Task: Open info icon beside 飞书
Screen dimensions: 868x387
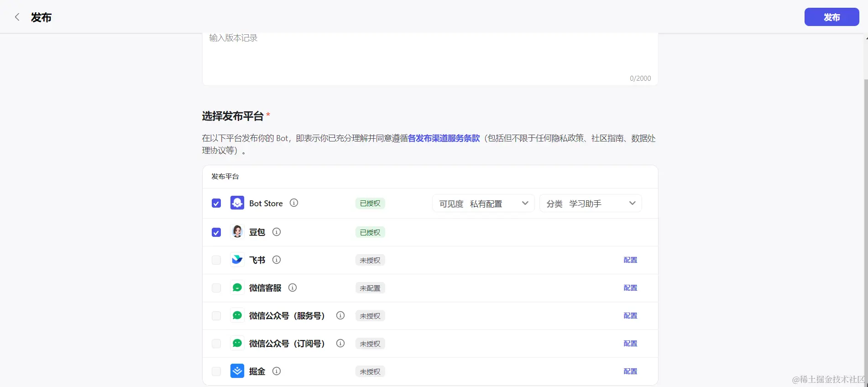Action: (277, 260)
